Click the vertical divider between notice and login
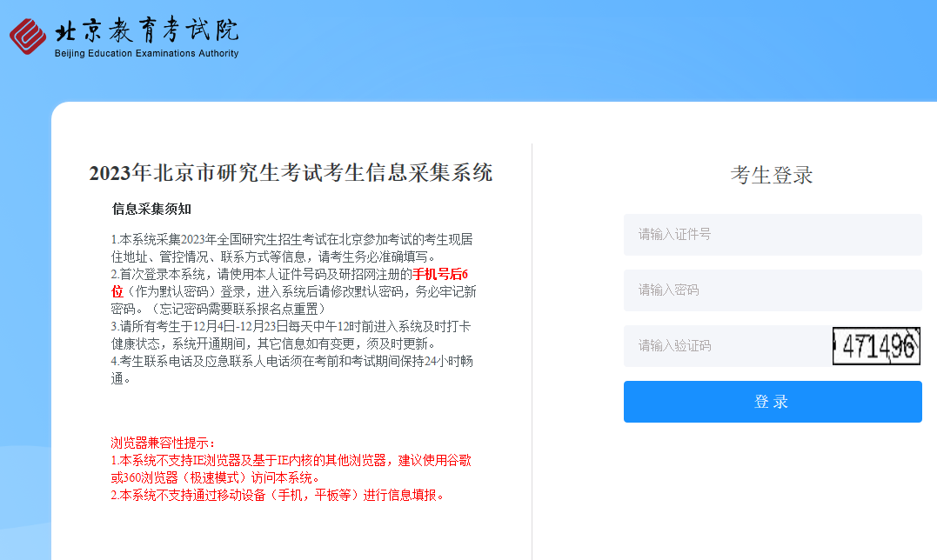Image resolution: width=937 pixels, height=560 pixels. (x=532, y=348)
